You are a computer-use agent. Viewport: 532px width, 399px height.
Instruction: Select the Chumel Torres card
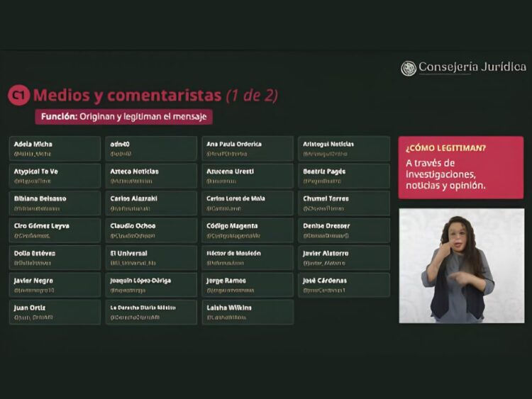click(x=344, y=203)
